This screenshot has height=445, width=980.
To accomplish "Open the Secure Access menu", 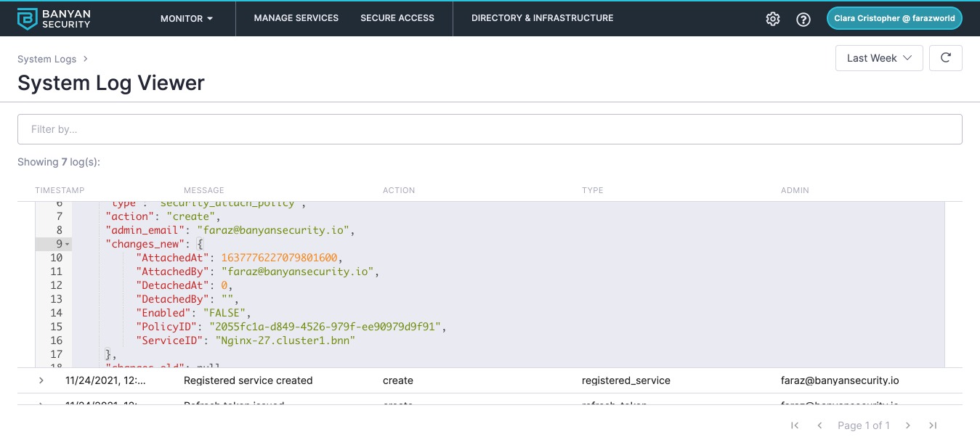I will click(397, 18).
